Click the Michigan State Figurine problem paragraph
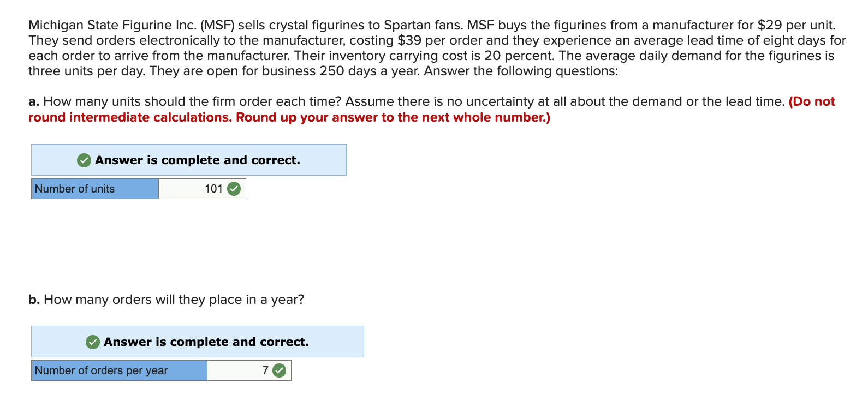Screen dimensions: 868x407 click(x=437, y=48)
